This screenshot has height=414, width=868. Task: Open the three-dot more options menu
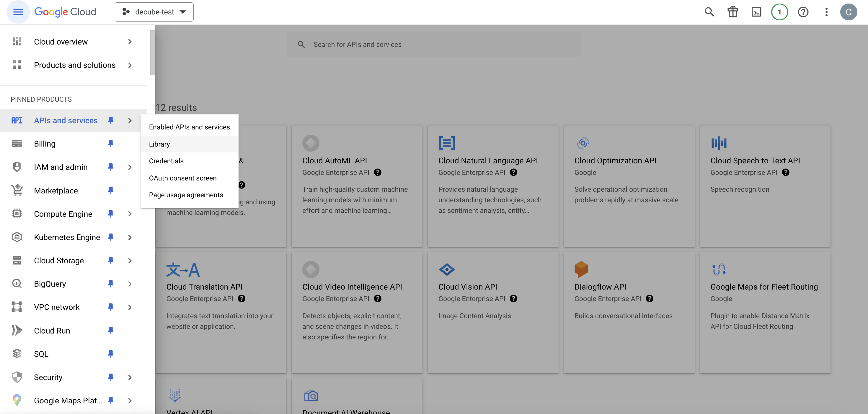[x=826, y=12]
